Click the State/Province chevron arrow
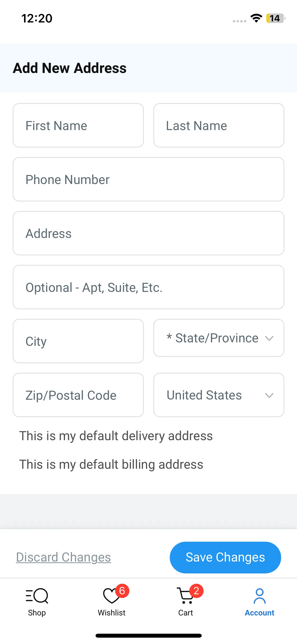 (x=269, y=338)
